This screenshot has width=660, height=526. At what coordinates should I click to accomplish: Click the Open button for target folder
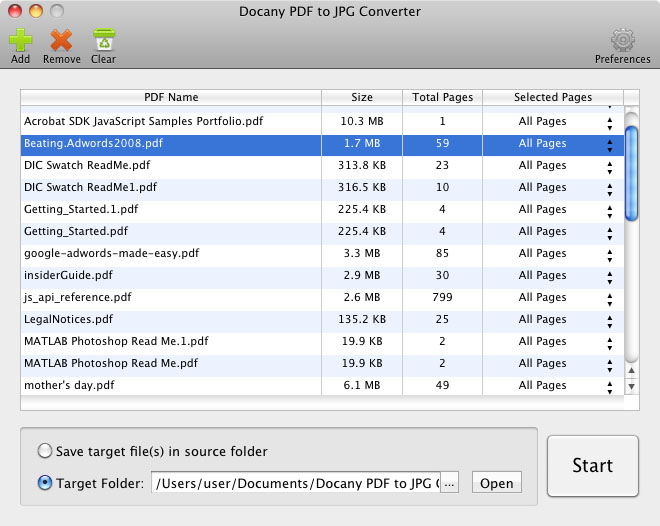496,483
